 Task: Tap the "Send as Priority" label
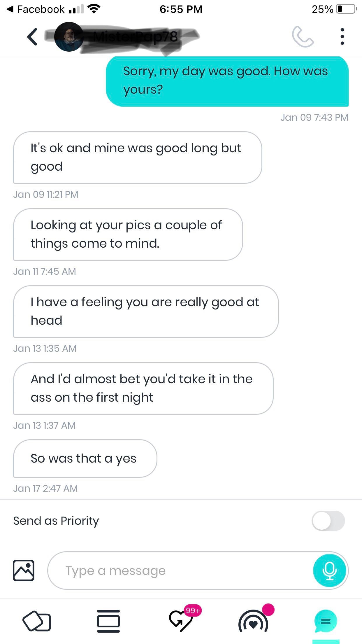coord(56,521)
